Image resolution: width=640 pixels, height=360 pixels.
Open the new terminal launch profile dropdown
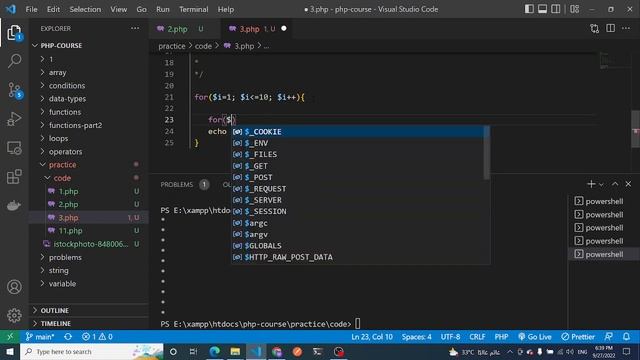click(601, 184)
